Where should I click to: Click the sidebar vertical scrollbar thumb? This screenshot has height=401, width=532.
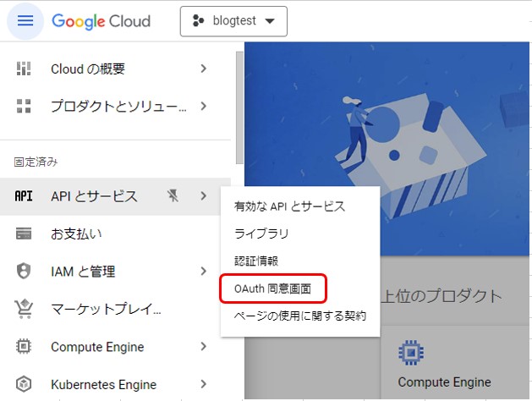click(x=239, y=107)
